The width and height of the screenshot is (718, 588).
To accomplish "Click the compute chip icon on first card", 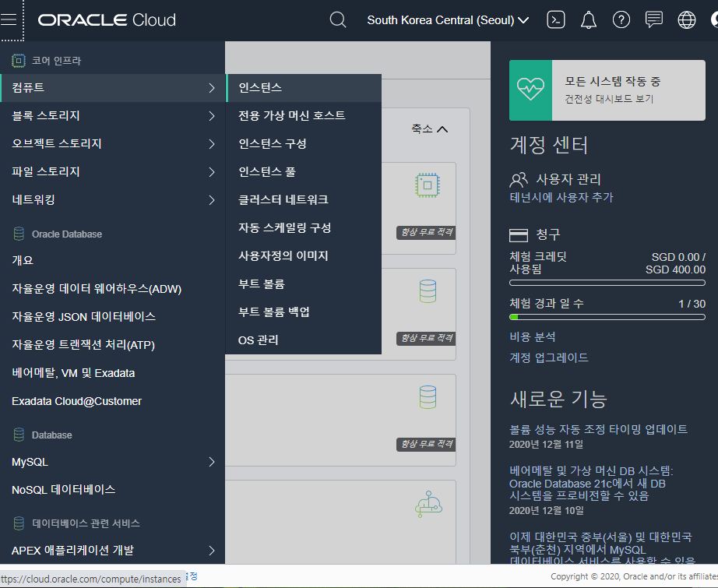I will click(x=428, y=185).
